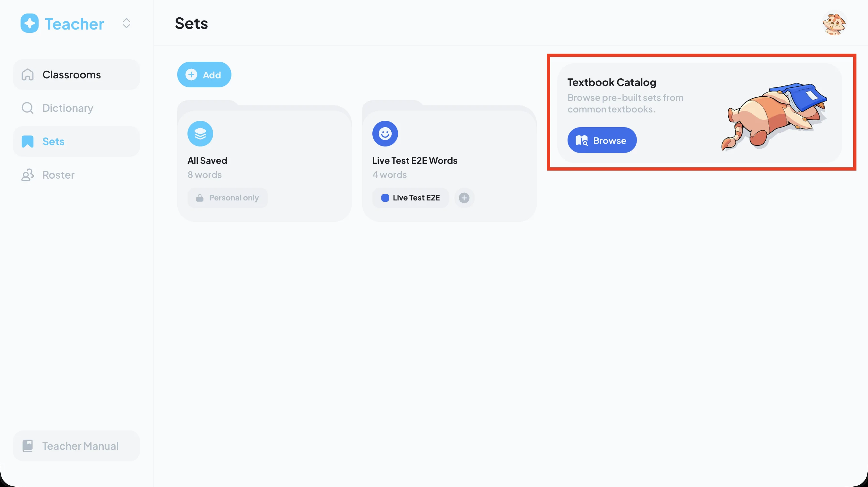
Task: Expand the Teacher role switcher chevrons
Action: [x=126, y=23]
